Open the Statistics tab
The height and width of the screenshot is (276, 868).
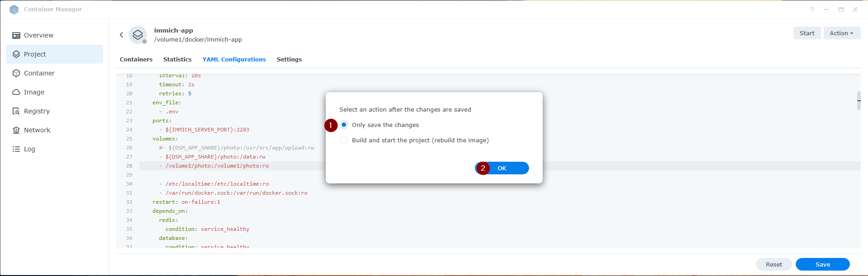178,59
